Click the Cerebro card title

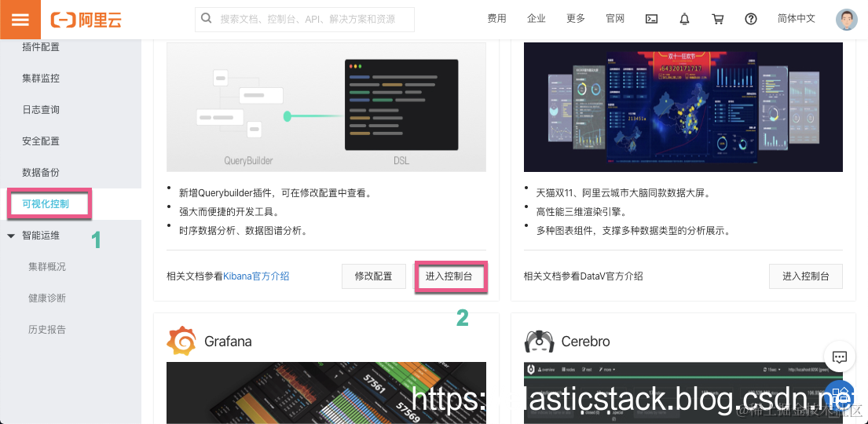tap(586, 341)
